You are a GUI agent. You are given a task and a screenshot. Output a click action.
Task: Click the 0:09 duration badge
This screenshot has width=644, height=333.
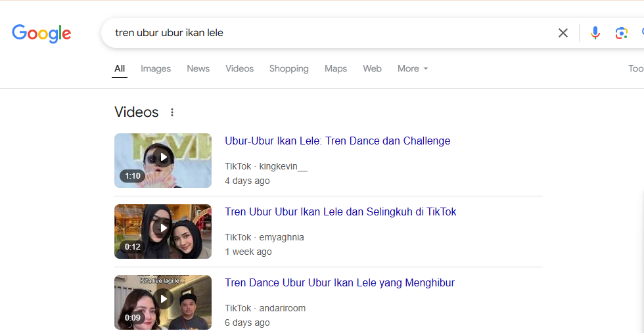point(132,318)
